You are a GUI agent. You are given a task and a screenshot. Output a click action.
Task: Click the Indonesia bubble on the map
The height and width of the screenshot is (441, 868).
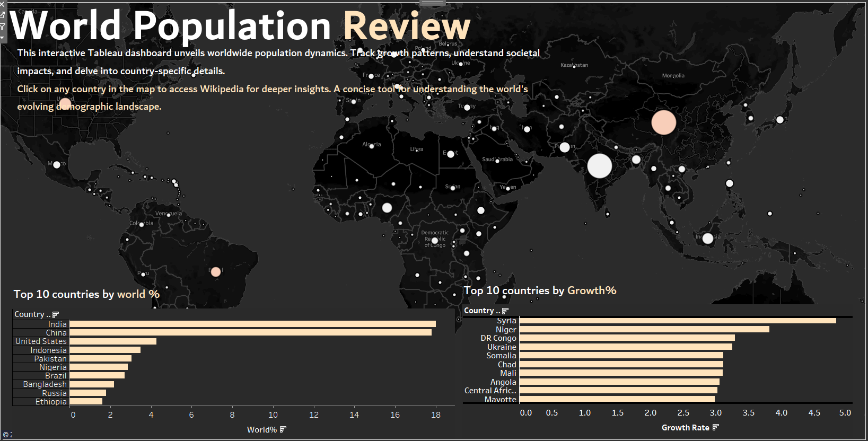[707, 239]
